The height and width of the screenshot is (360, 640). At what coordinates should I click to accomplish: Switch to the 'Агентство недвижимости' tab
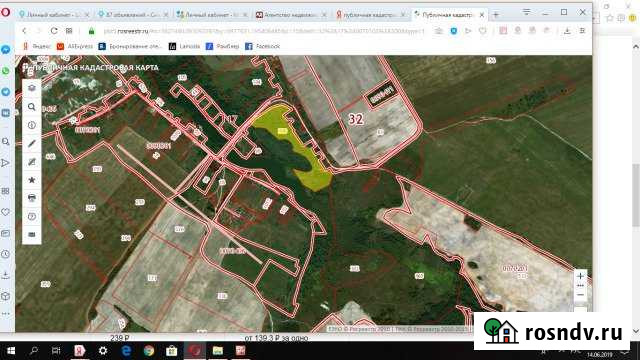(291, 15)
